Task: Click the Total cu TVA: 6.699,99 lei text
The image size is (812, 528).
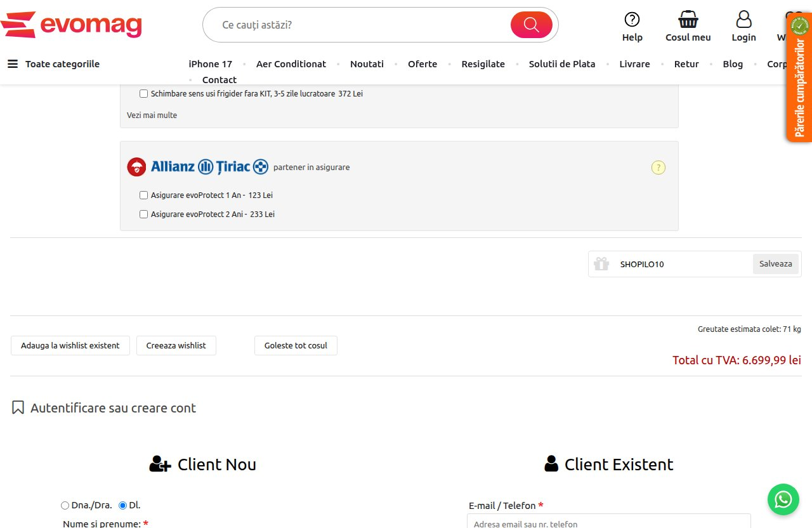Action: 737,360
